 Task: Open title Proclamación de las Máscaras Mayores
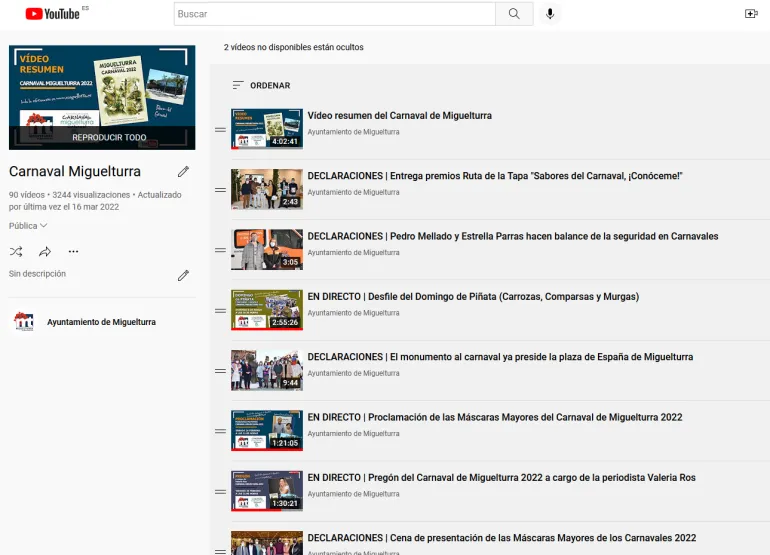point(495,417)
